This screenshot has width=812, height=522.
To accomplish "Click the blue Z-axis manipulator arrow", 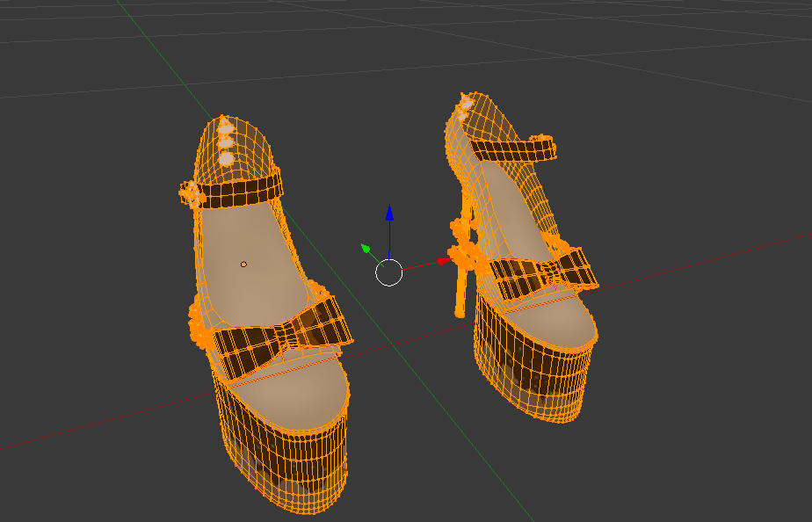I will (x=389, y=213).
